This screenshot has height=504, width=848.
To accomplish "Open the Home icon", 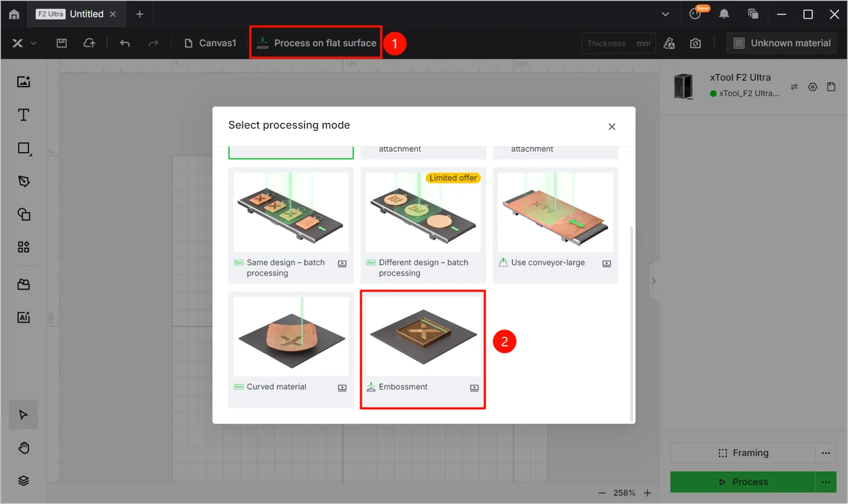I will click(14, 14).
